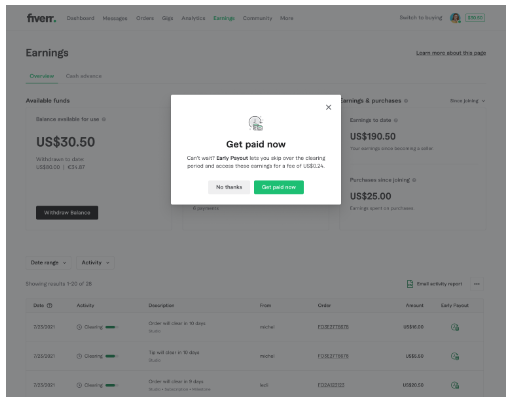Image resolution: width=516 pixels, height=405 pixels.
Task: Open Learn more about this page link
Action: pos(451,53)
